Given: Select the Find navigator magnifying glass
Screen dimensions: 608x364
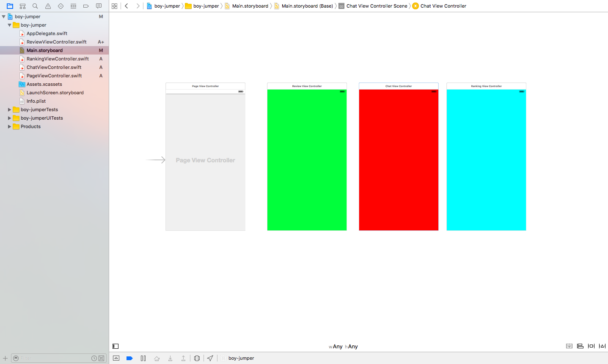Looking at the screenshot, I should 35,6.
